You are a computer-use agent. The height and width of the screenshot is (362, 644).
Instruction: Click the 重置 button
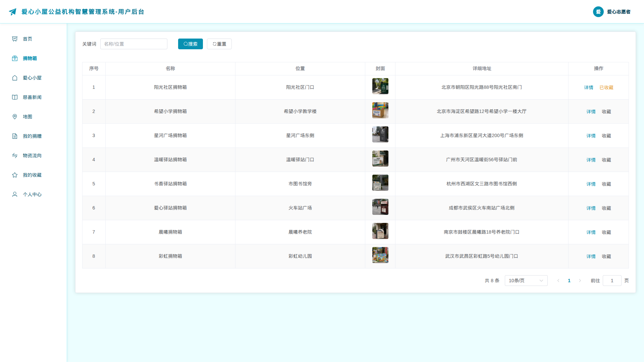coord(219,44)
